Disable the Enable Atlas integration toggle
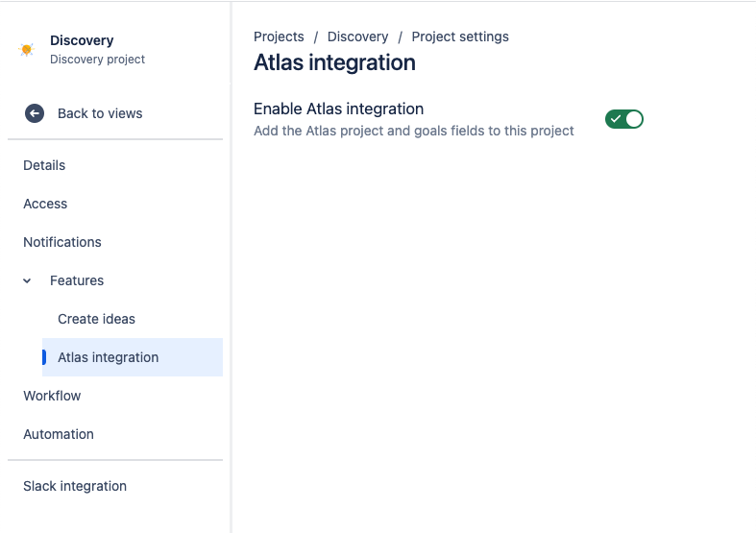Screen dimensions: 756x533 623,119
